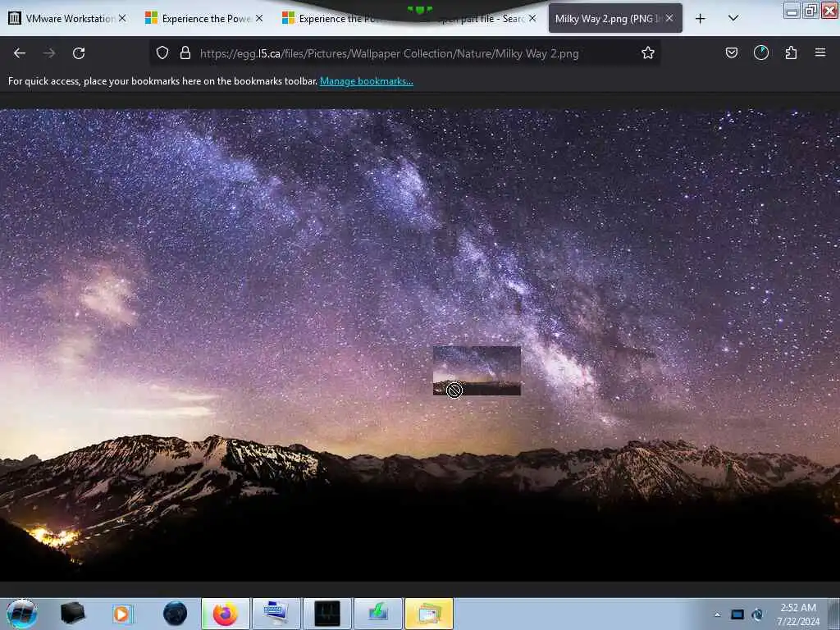Open the Windows Start orb
840x630 pixels.
(22, 614)
